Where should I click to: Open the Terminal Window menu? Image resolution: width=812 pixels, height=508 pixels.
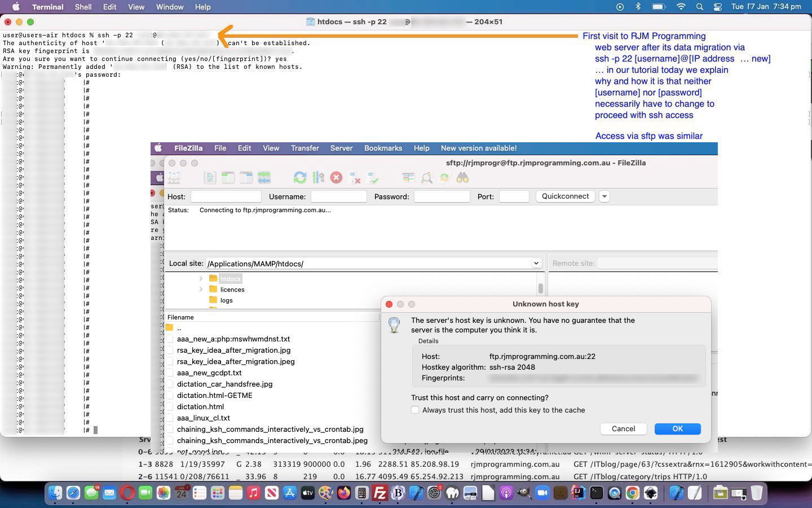click(x=170, y=7)
